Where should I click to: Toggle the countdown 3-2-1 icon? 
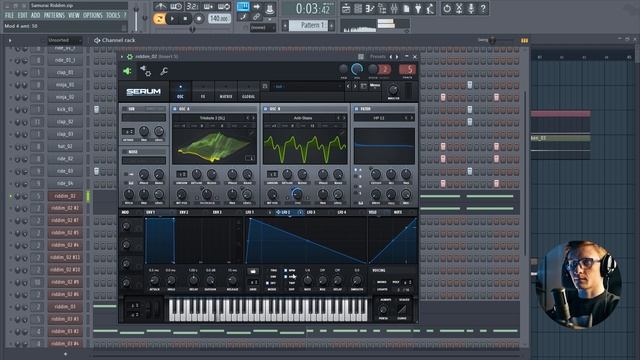click(x=192, y=6)
